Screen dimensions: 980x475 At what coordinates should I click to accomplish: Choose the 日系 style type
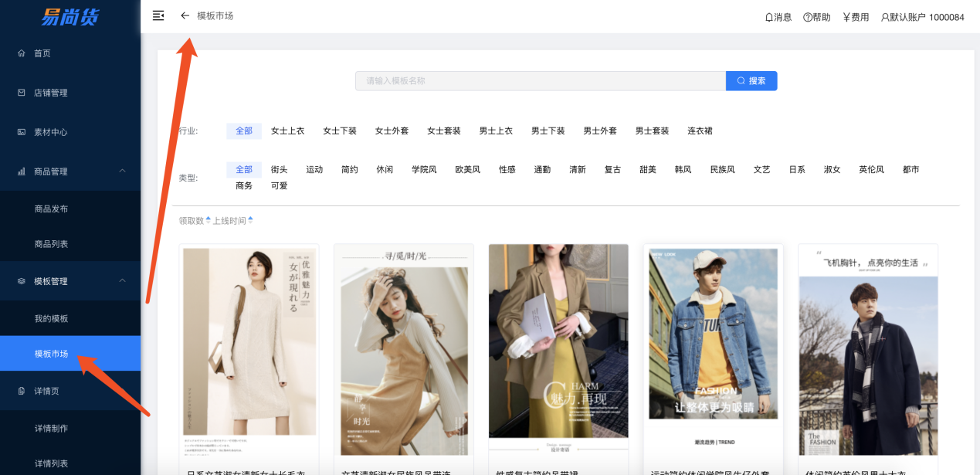pos(797,170)
